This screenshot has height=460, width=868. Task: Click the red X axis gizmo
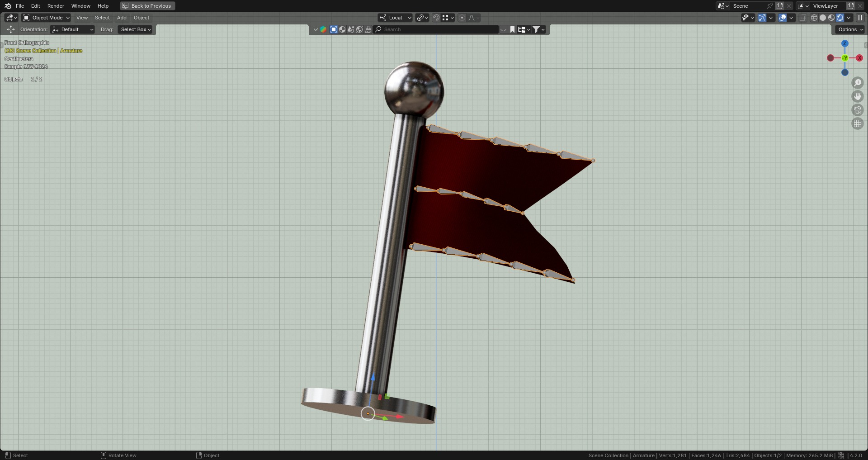click(x=859, y=58)
